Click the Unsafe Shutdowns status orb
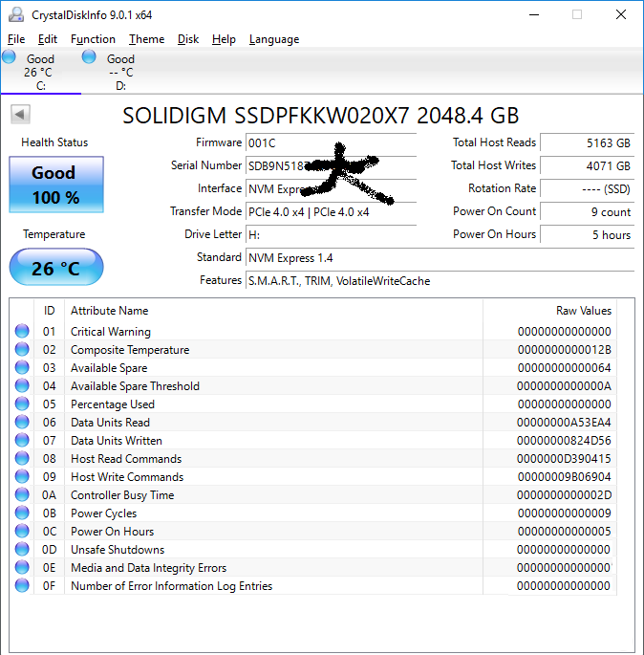644x655 pixels. pyautogui.click(x=22, y=549)
